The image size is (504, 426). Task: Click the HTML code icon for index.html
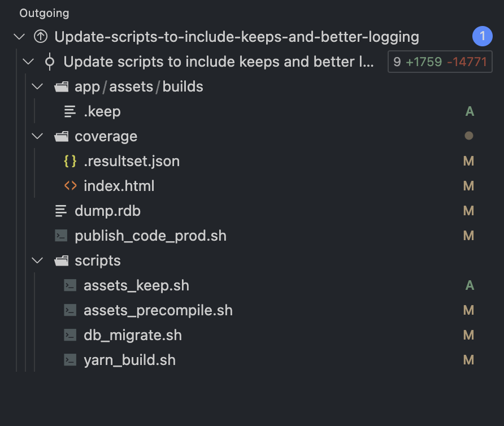(x=70, y=186)
